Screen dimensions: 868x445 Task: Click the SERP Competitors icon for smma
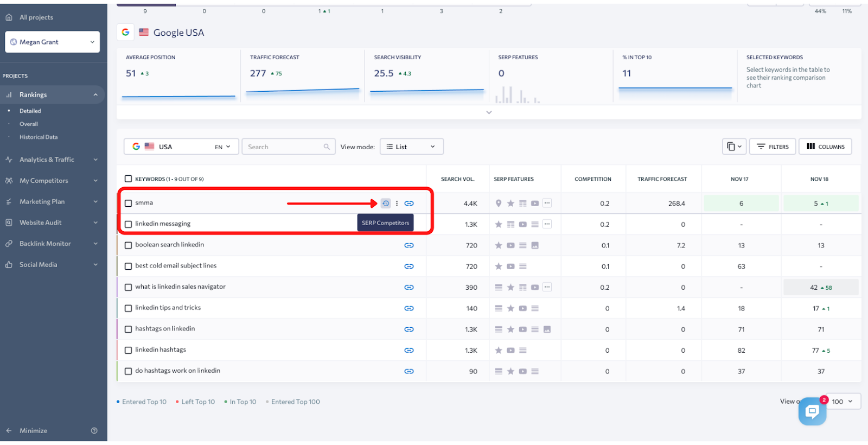[x=385, y=204]
